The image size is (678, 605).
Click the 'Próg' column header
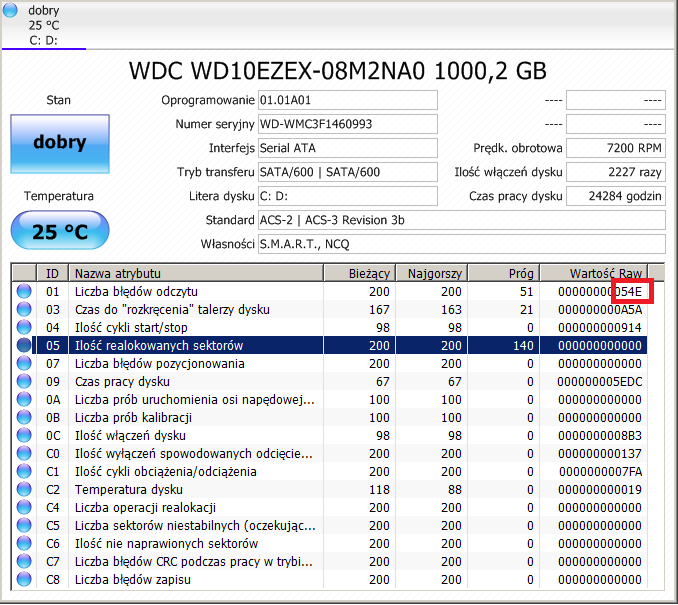[504, 273]
